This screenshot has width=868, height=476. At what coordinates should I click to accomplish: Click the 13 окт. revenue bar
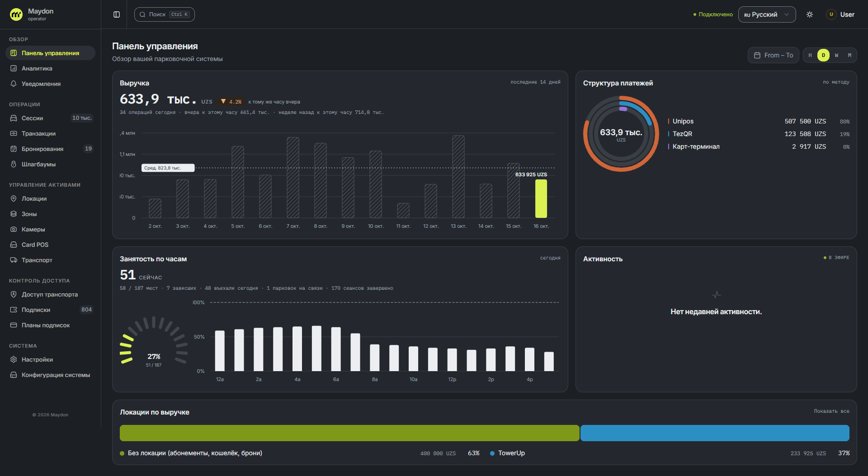458,177
